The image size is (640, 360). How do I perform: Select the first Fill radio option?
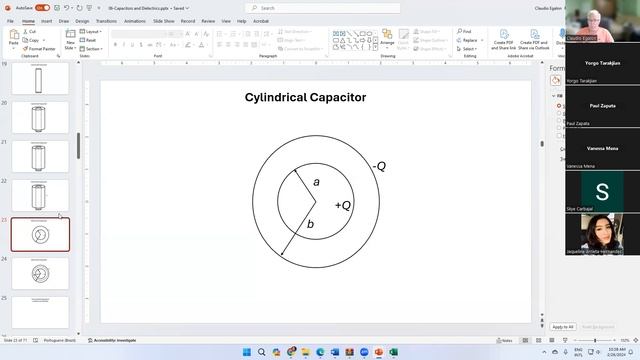pos(559,106)
